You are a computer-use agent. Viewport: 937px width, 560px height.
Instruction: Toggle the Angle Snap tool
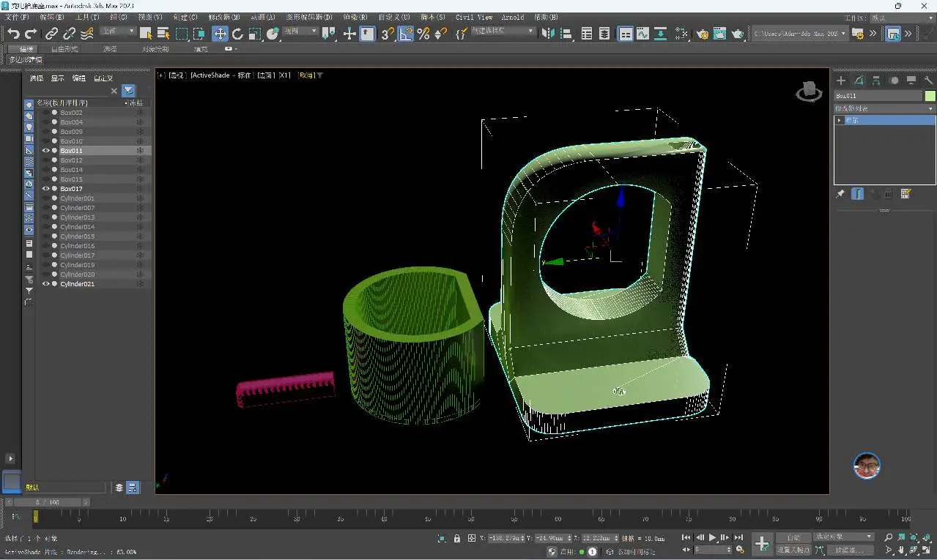click(406, 34)
